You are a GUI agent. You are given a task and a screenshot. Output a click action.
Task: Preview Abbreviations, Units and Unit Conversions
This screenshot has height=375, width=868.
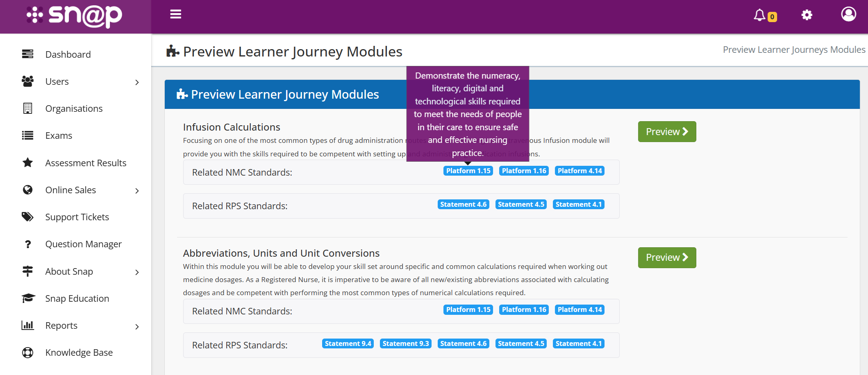pos(667,258)
